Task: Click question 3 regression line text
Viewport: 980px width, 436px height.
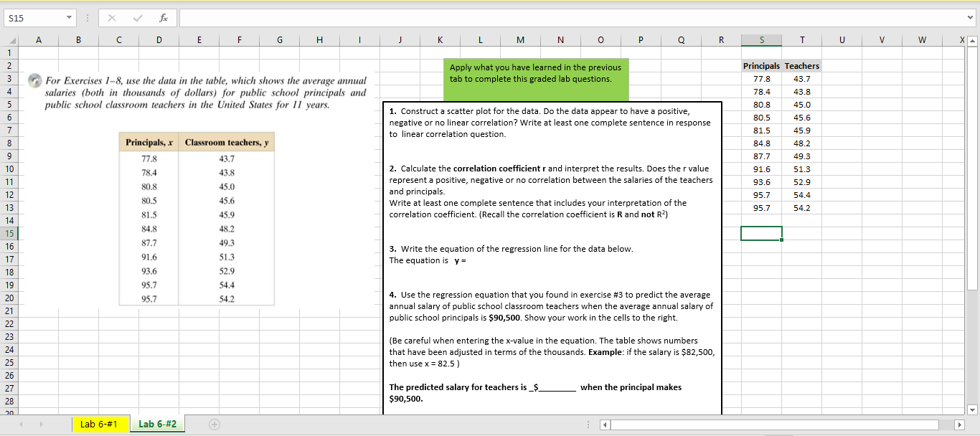Action: pyautogui.click(x=511, y=249)
